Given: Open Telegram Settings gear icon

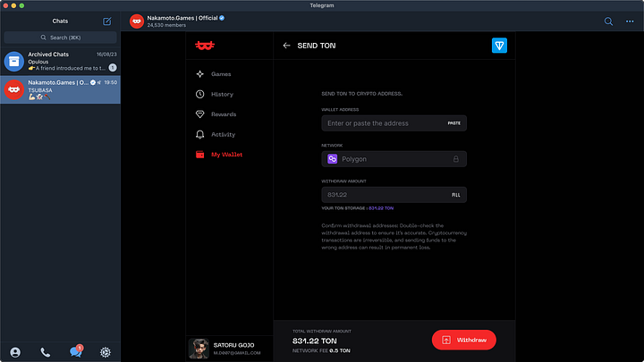Looking at the screenshot, I should coord(106,352).
